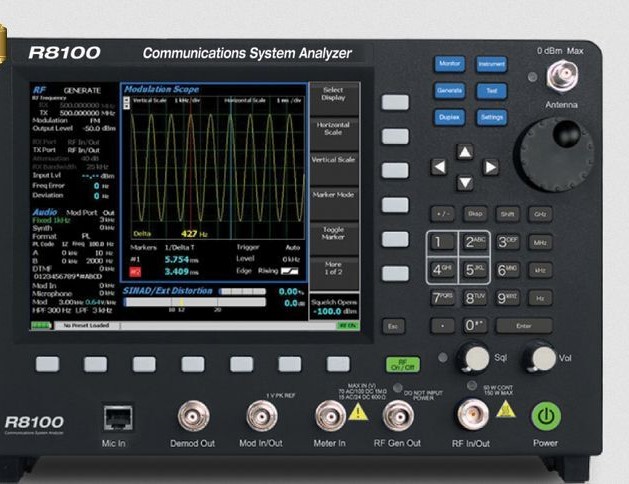Switch to Duplex mode
629x484 pixels.
click(x=450, y=117)
